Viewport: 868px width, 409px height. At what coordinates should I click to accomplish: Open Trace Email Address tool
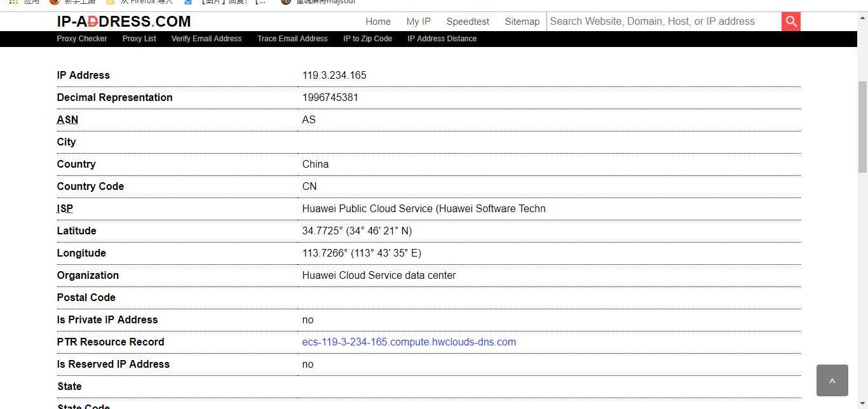[292, 39]
